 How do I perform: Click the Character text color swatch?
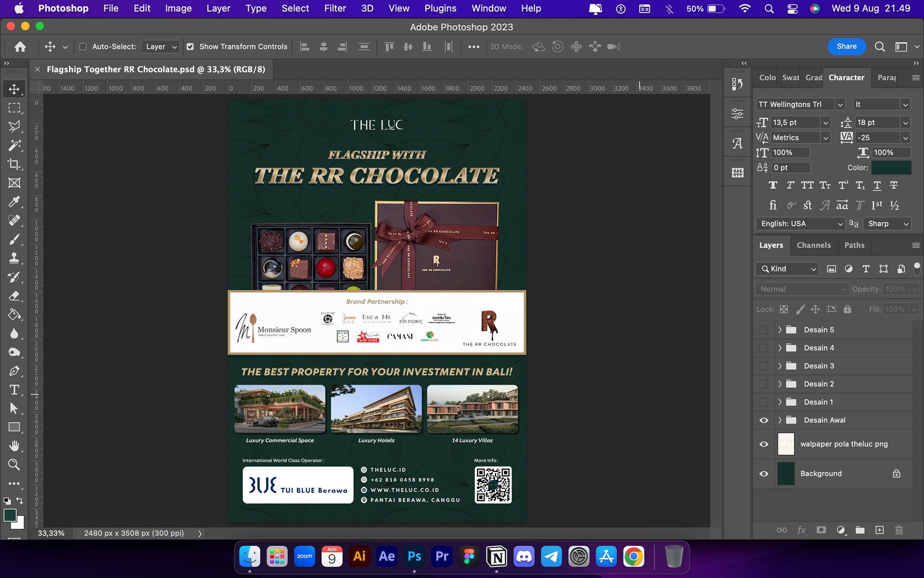pyautogui.click(x=891, y=168)
